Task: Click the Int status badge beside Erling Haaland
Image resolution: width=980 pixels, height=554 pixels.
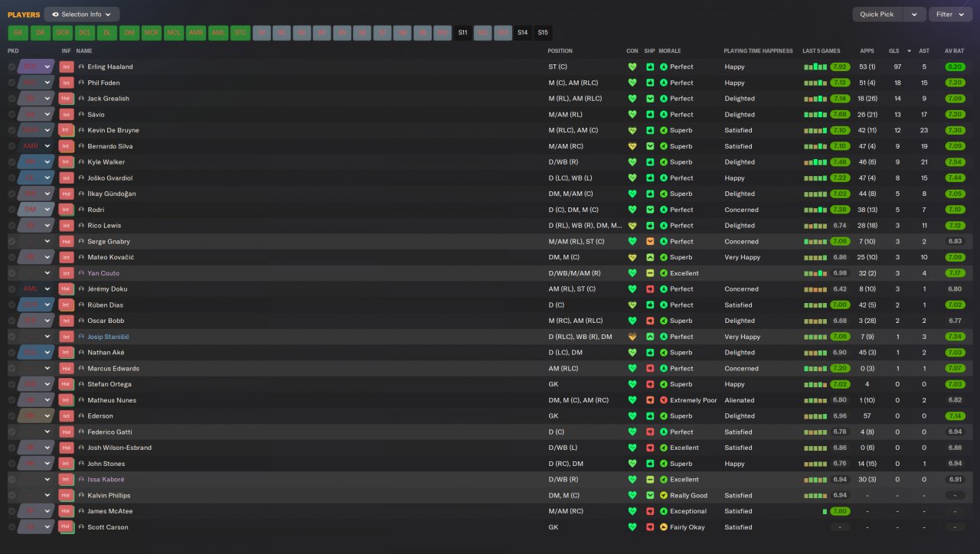Action: pyautogui.click(x=67, y=67)
